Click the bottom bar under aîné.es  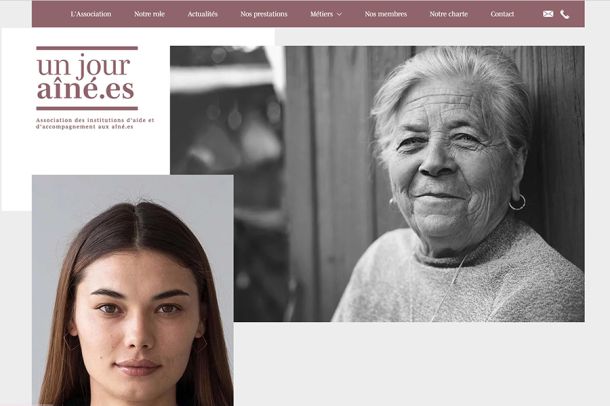pos(87,108)
